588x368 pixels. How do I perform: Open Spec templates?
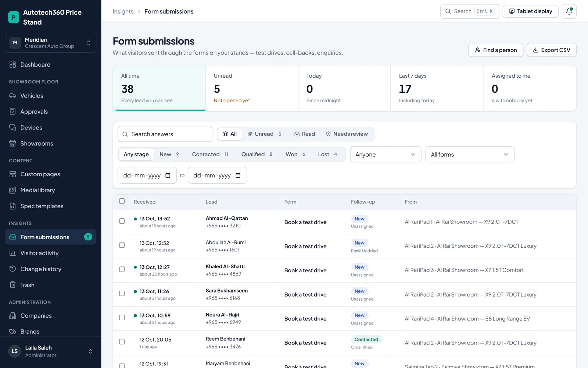(50, 206)
